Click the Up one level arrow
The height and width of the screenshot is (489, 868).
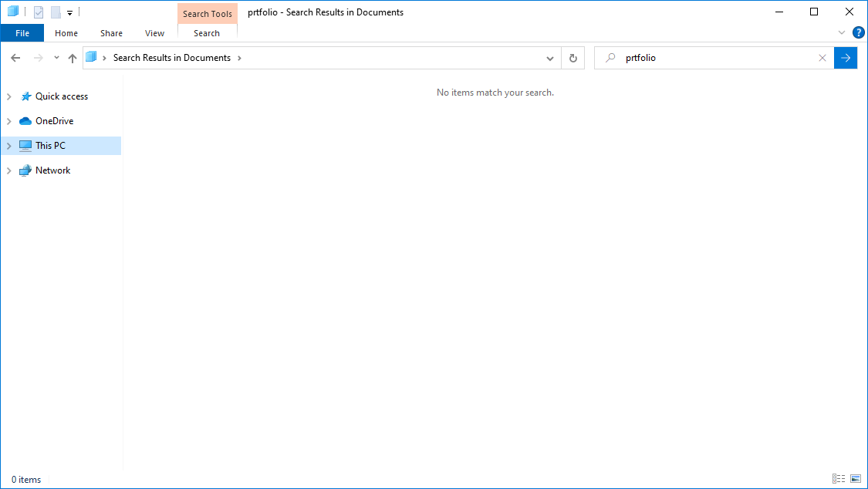tap(73, 58)
